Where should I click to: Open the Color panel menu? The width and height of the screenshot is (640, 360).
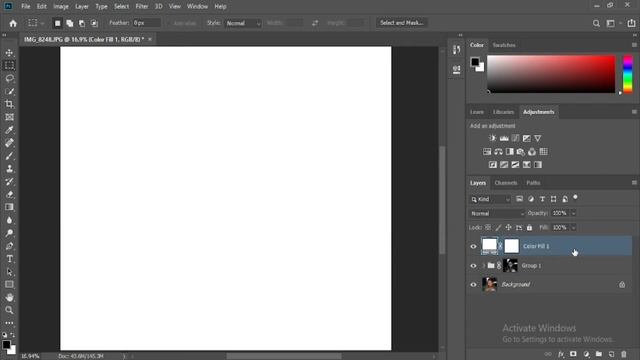(634, 45)
